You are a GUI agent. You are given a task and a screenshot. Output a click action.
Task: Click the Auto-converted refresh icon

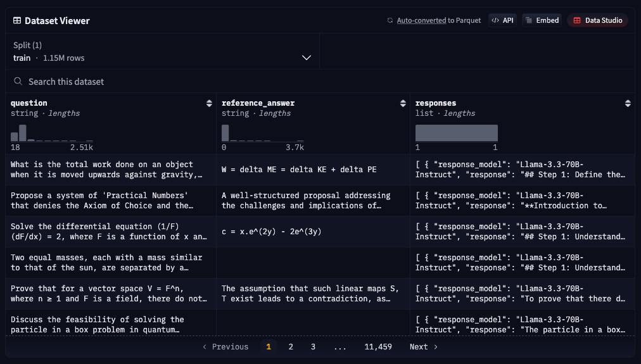coord(390,21)
